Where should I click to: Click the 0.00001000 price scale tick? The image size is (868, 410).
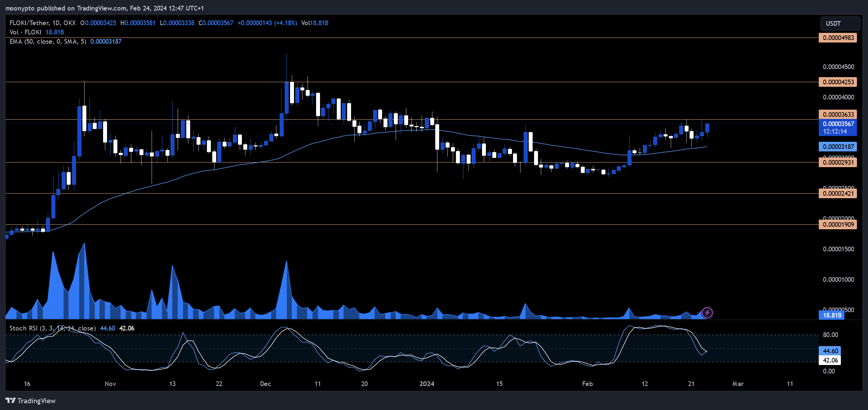[x=838, y=280]
